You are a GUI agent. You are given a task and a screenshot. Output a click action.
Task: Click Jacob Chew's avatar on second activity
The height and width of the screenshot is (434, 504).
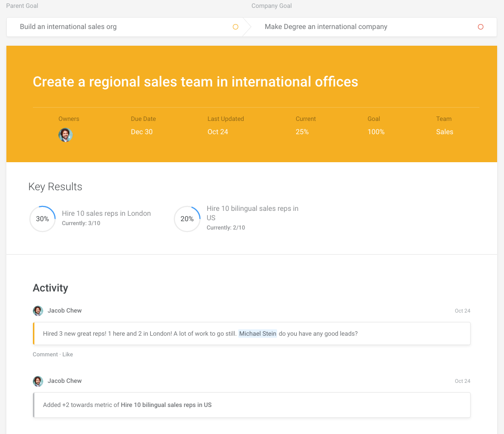coord(38,381)
